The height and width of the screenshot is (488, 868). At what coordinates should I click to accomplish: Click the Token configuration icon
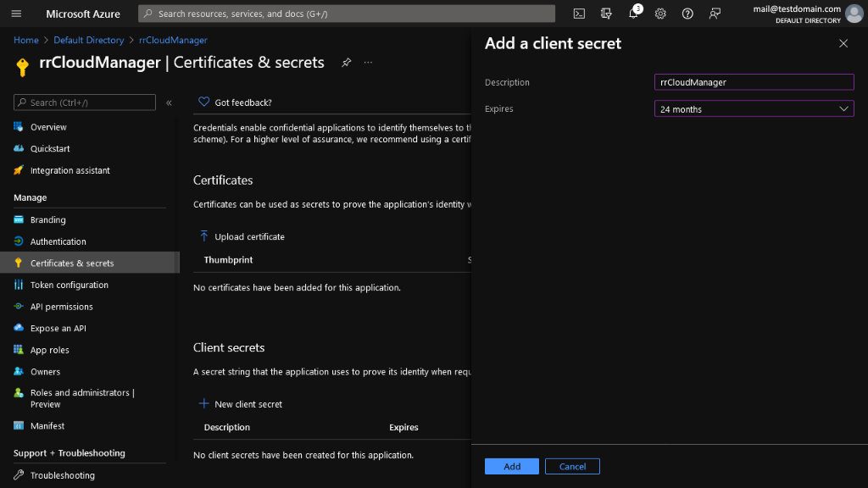click(x=19, y=285)
